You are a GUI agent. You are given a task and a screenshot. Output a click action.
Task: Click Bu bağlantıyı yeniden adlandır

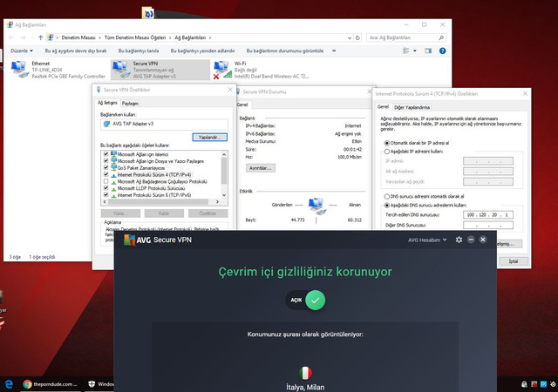tap(202, 51)
